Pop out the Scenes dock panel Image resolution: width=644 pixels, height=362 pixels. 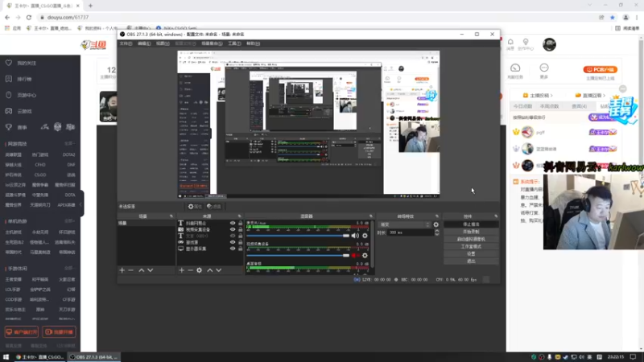[171, 216]
